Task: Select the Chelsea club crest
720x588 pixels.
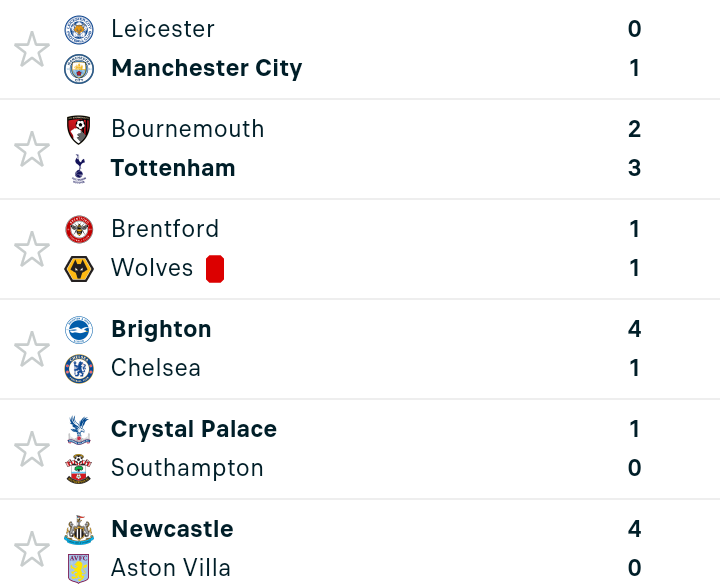Action: [79, 369]
